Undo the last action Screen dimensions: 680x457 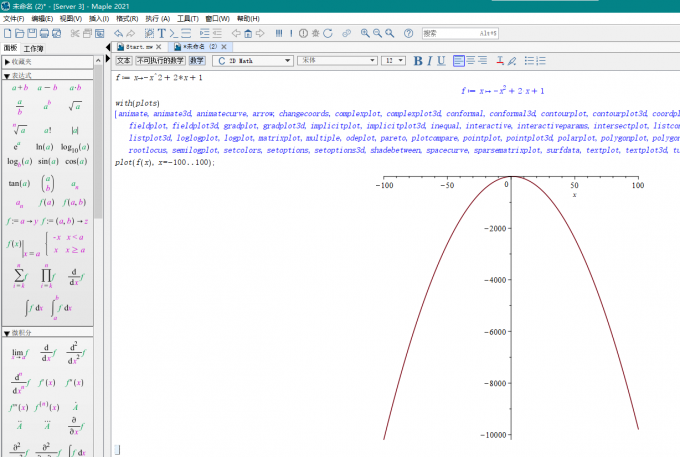click(x=118, y=33)
